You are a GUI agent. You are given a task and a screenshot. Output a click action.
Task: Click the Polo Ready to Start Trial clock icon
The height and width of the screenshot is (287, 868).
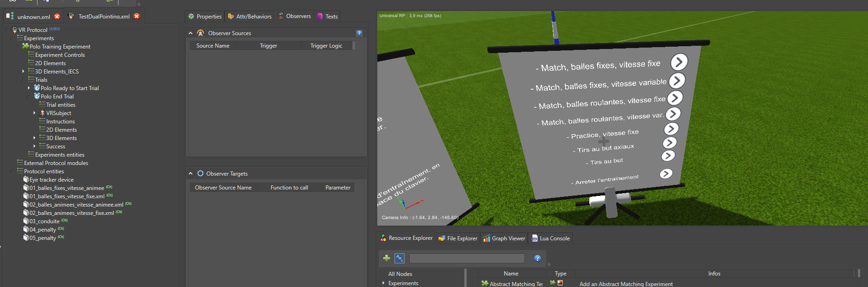point(37,88)
